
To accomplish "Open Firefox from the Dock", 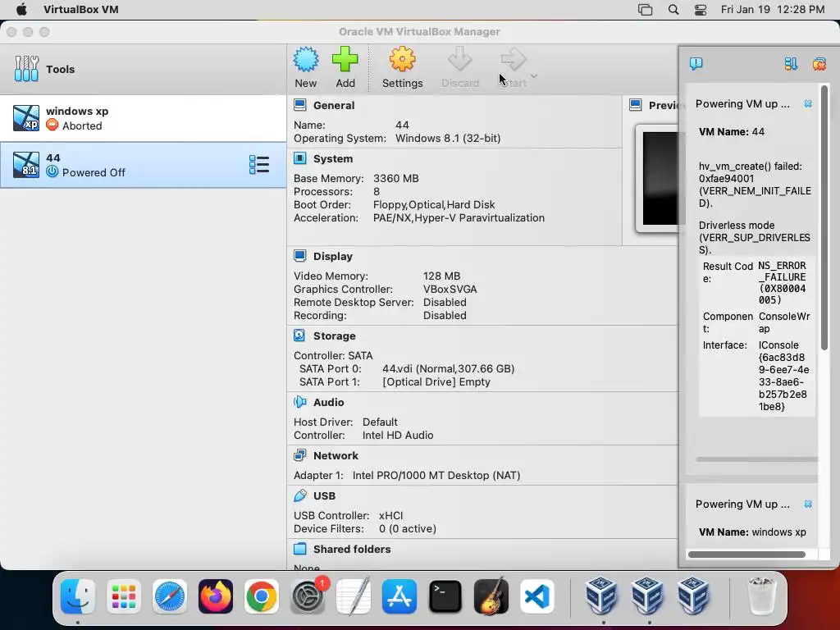I will point(216,596).
